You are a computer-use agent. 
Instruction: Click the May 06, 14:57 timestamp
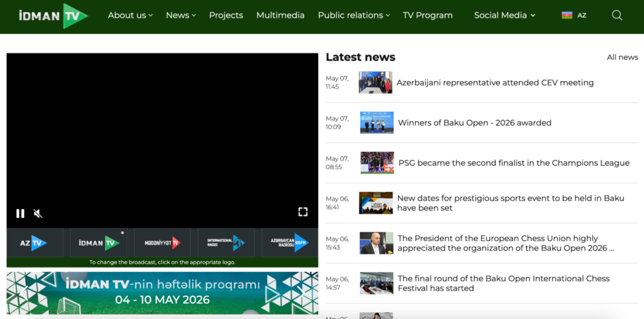[337, 283]
